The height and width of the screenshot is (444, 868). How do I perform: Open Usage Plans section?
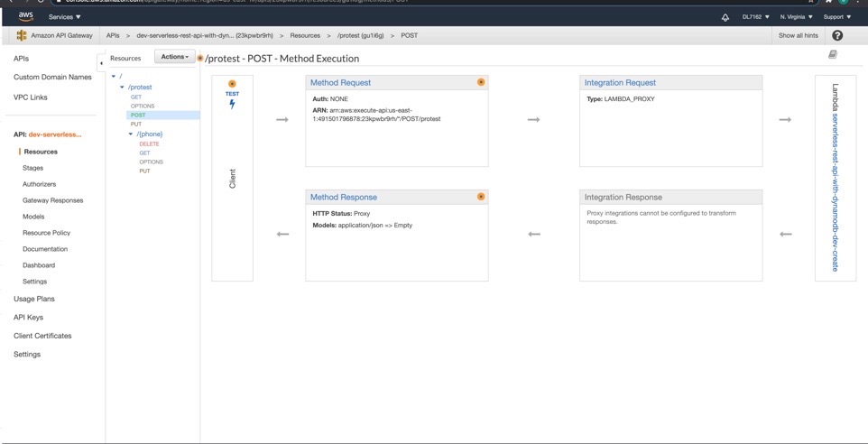(x=33, y=299)
